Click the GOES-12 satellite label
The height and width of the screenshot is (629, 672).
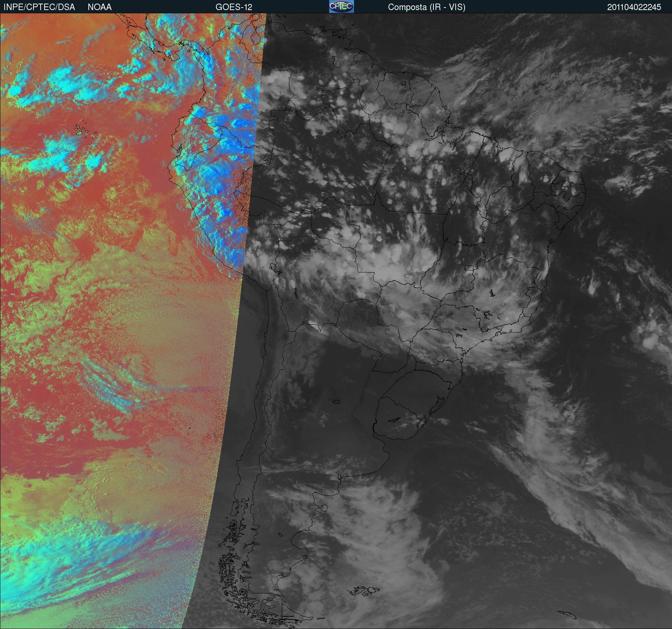[x=234, y=7]
